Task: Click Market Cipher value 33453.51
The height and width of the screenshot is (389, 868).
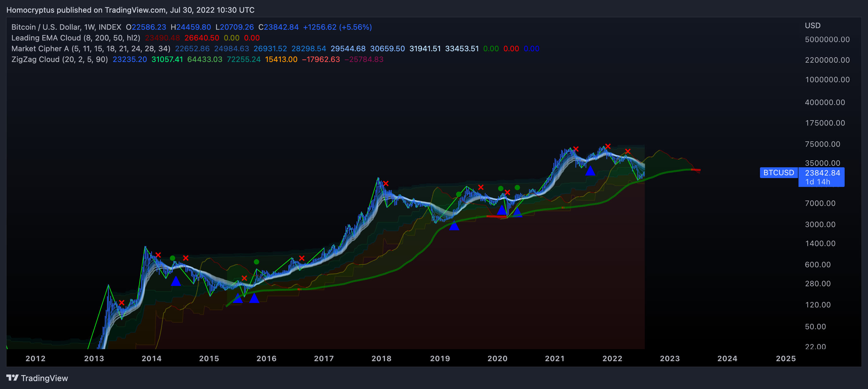Action: 461,49
